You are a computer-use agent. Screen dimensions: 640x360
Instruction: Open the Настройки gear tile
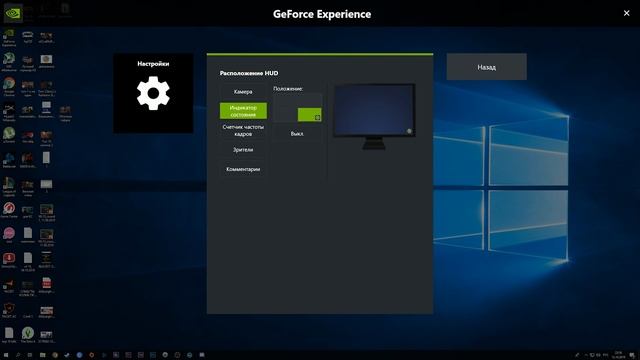tap(153, 93)
